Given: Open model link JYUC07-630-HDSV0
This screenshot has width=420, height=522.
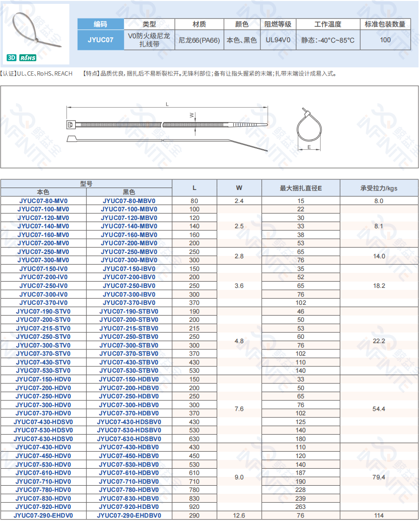Looking at the screenshot, I should pos(44,439).
